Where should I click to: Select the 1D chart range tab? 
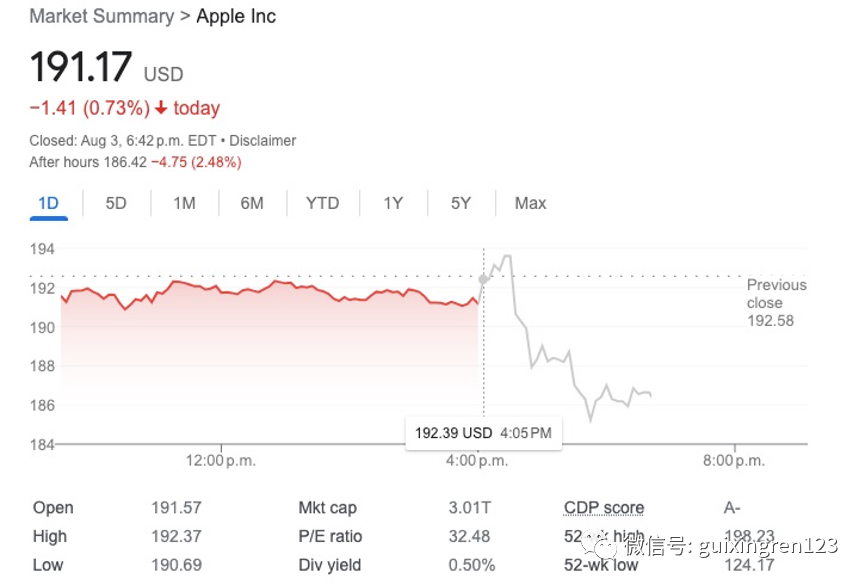point(48,203)
